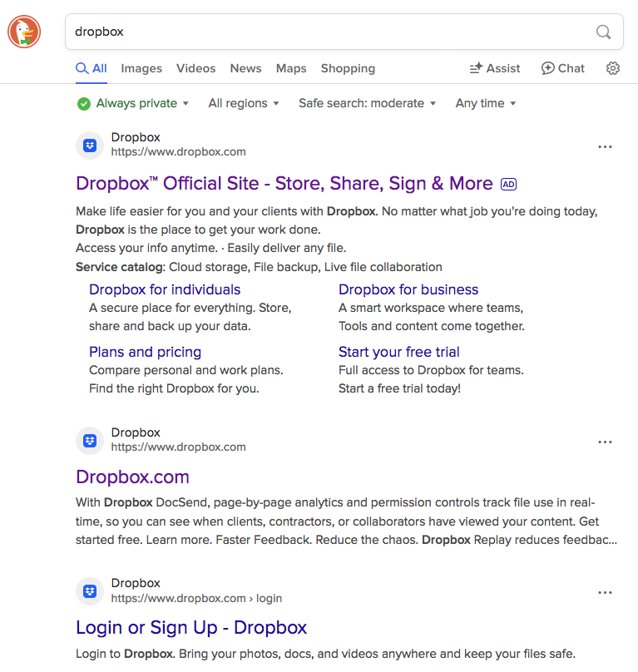Click 'Compare personal and work plans.' text
This screenshot has width=638, height=672.
click(x=186, y=370)
